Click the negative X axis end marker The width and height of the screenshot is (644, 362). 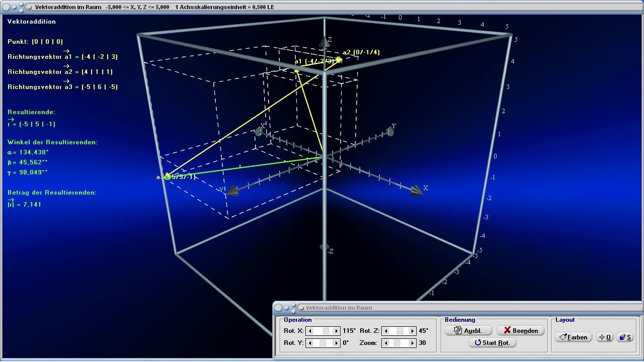[x=259, y=132]
